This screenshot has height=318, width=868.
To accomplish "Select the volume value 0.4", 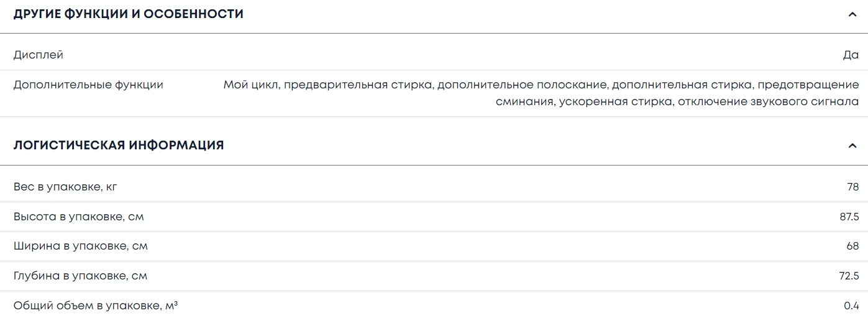I will [x=851, y=306].
